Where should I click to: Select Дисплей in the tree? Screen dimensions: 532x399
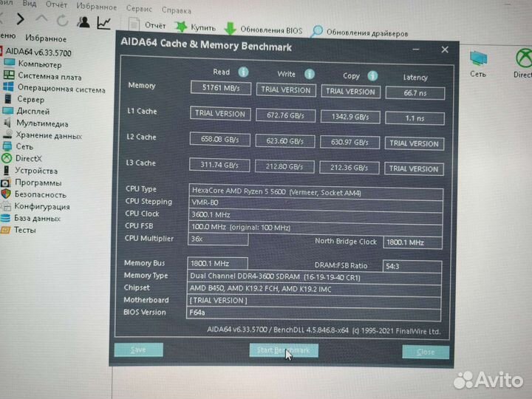[x=26, y=112]
